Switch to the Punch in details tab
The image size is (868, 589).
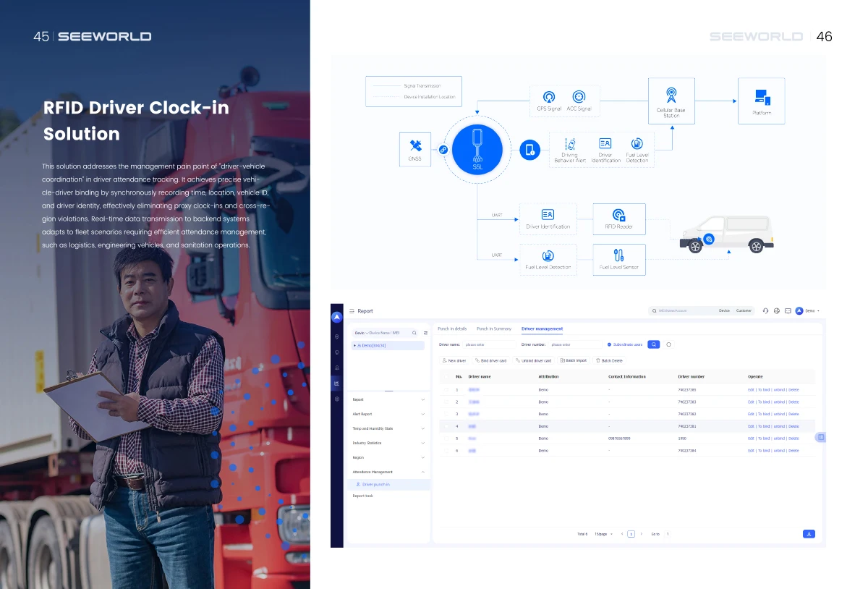[x=452, y=329]
